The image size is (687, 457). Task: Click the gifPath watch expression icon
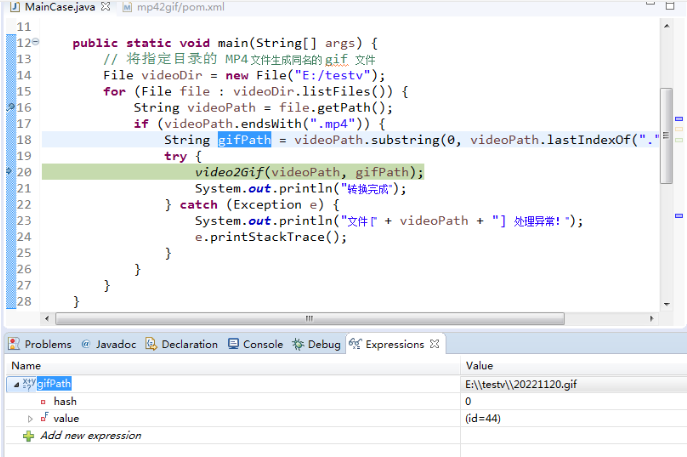point(29,383)
